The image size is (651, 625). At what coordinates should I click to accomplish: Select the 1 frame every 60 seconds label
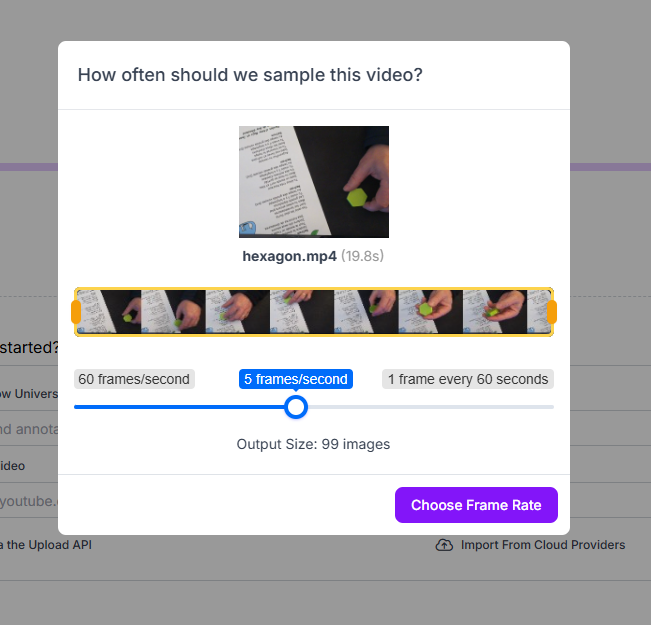467,379
